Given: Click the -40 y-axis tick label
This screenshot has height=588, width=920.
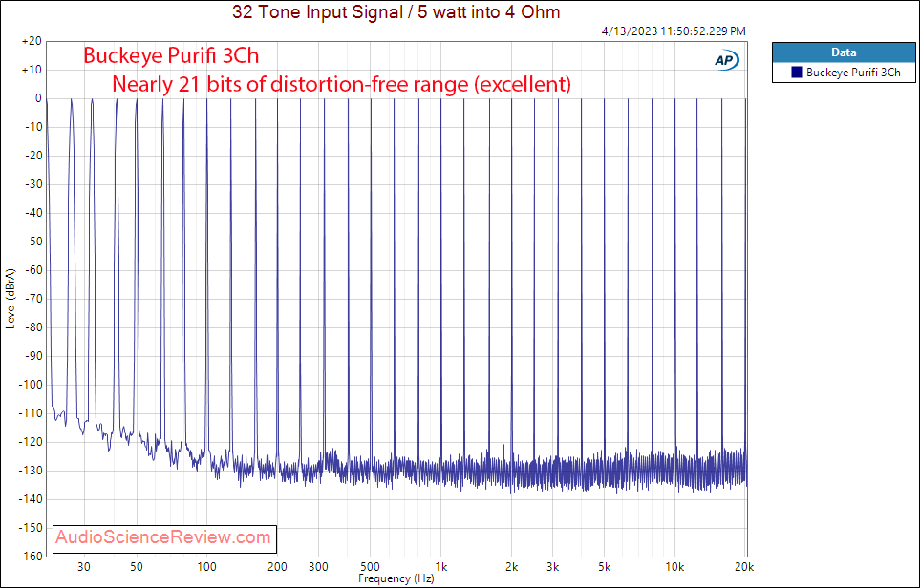Looking at the screenshot, I should pyautogui.click(x=32, y=214).
